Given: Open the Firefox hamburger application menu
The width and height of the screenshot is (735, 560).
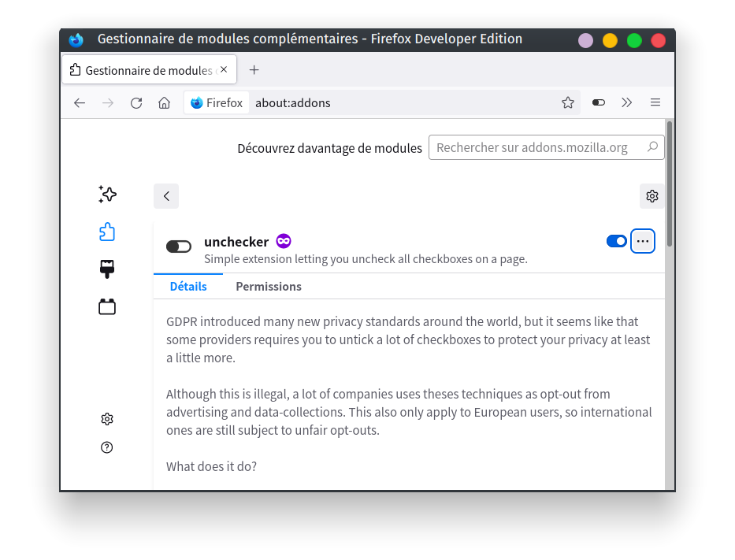Looking at the screenshot, I should click(655, 102).
